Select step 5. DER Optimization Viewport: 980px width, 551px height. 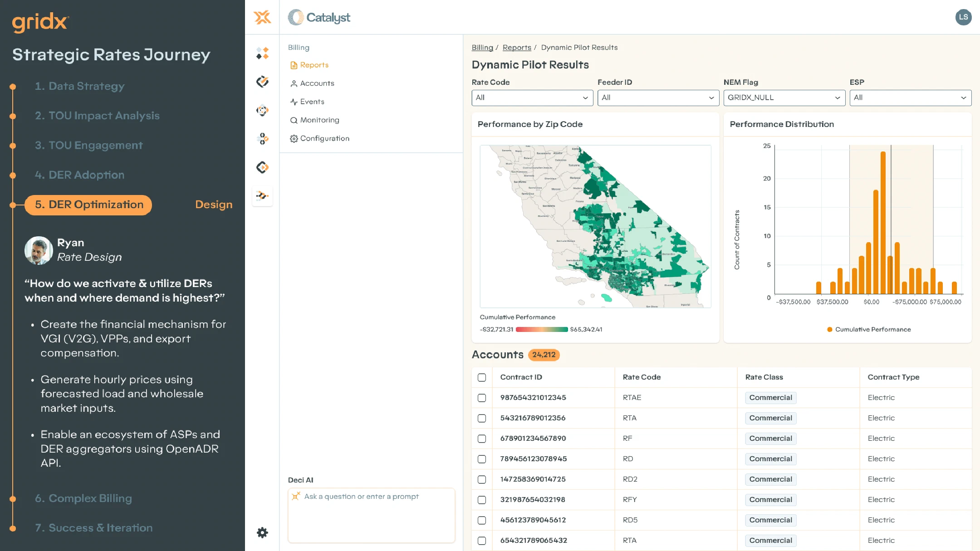[x=88, y=205]
